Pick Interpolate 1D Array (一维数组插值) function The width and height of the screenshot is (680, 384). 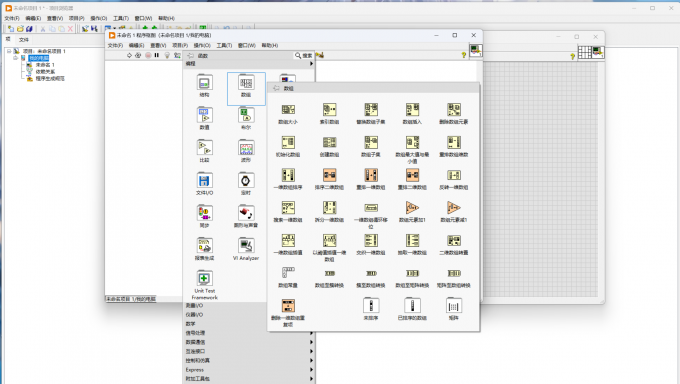coord(288,244)
